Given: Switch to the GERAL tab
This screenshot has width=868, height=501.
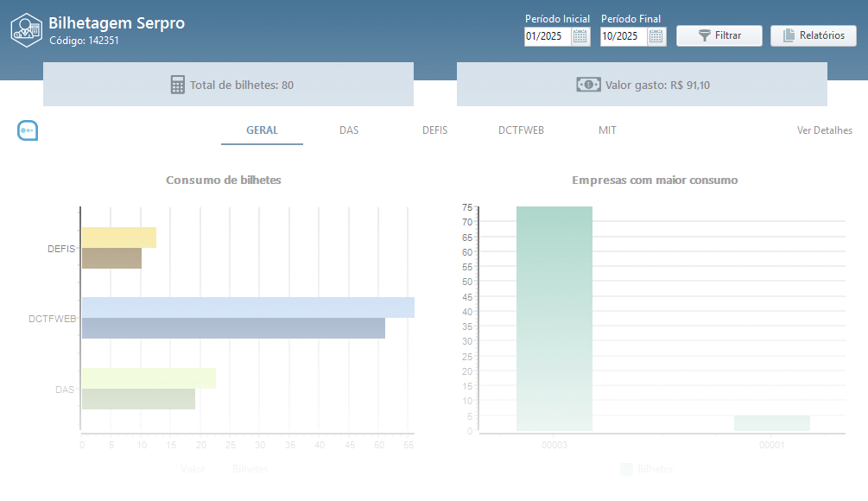Looking at the screenshot, I should 262,130.
